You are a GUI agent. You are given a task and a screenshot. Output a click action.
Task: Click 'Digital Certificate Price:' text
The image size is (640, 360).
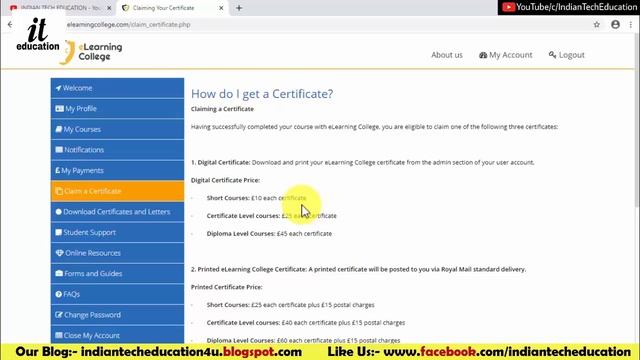[x=225, y=180]
